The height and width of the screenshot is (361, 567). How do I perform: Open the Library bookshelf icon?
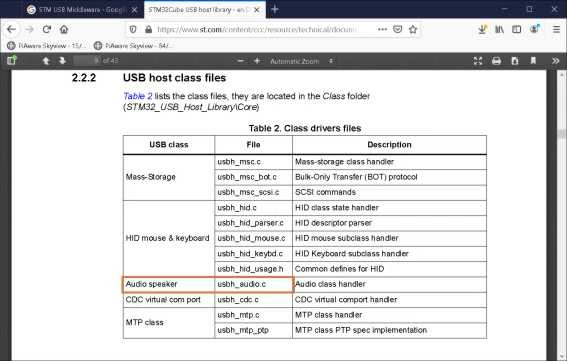499,29
